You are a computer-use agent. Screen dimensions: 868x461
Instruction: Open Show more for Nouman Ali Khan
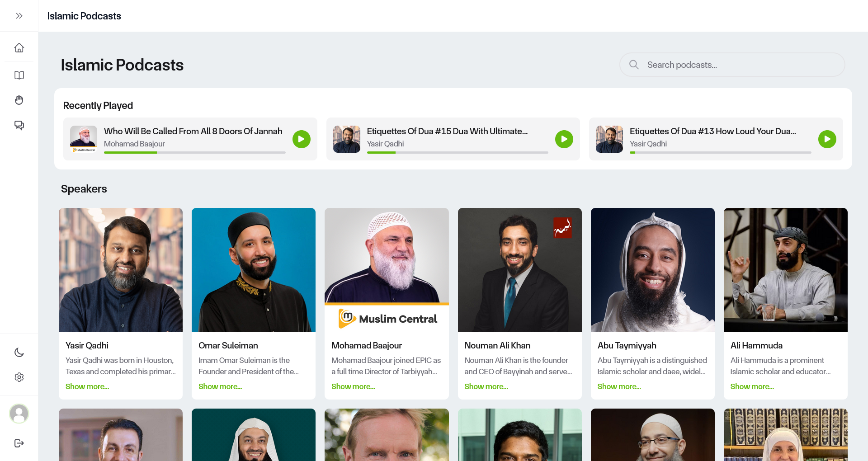486,386
